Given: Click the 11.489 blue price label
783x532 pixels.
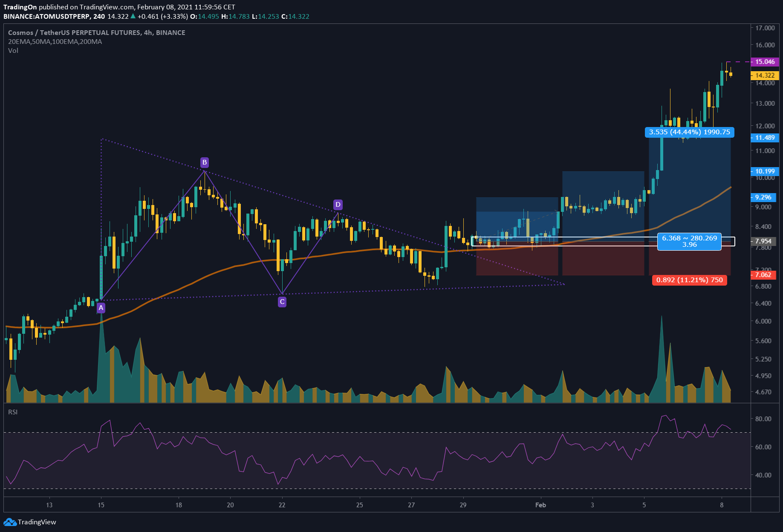Looking at the screenshot, I should 765,138.
